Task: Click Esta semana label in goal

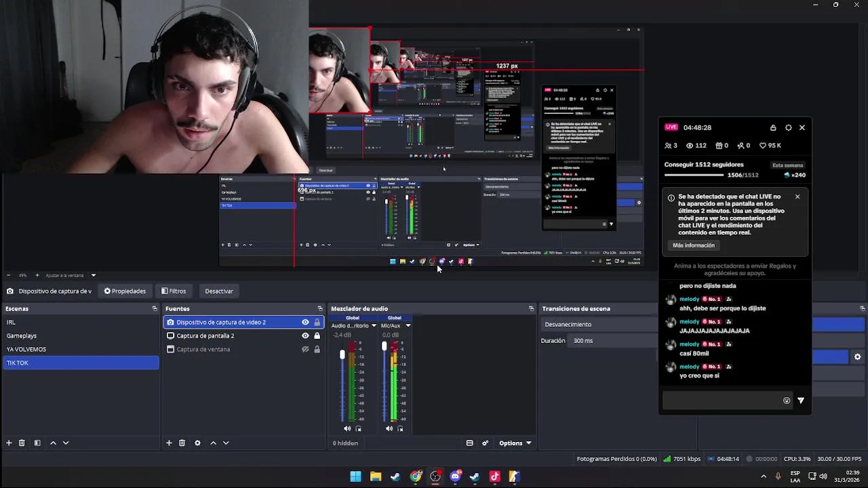Action: [x=788, y=165]
